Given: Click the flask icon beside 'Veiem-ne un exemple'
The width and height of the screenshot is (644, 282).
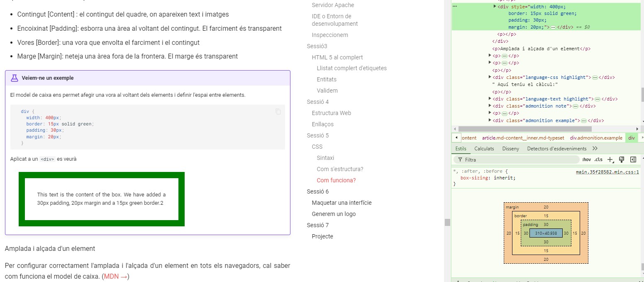Looking at the screenshot, I should 15,78.
